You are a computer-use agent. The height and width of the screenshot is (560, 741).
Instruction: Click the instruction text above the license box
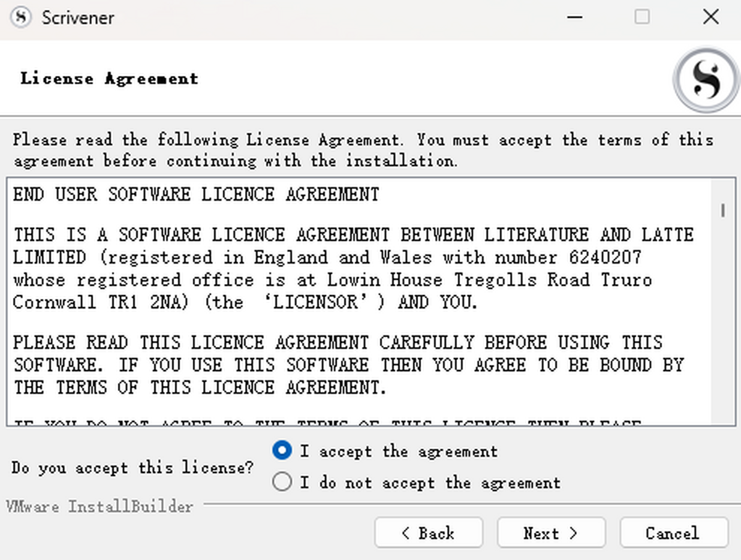[364, 150]
